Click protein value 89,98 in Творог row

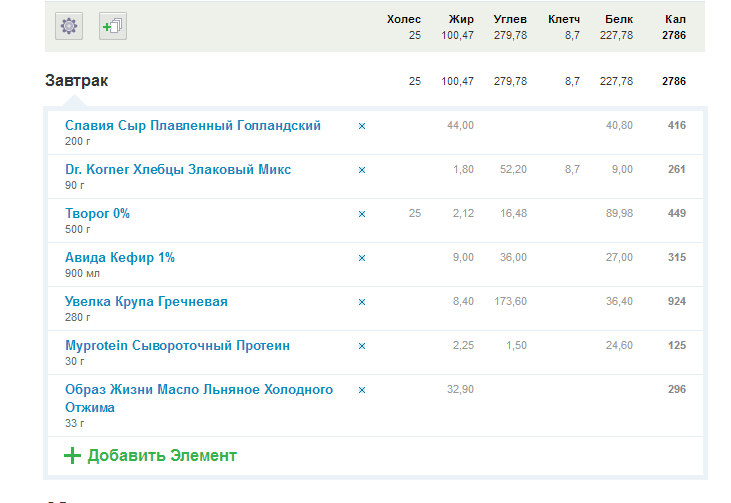(x=619, y=214)
